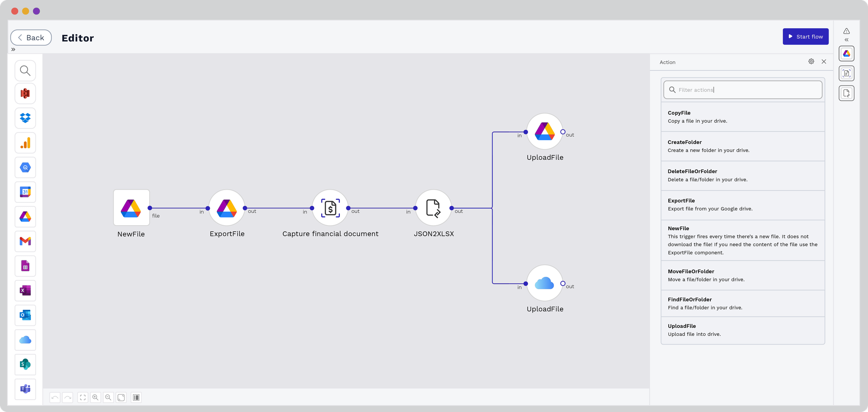868x412 pixels.
Task: Zoom in on the canvas
Action: 95,397
